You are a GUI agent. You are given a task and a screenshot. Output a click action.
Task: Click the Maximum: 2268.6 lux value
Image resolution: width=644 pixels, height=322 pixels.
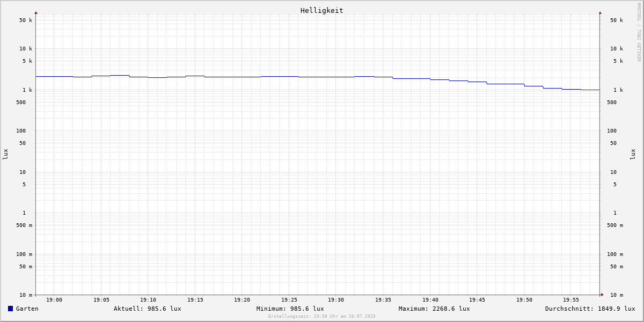point(434,309)
